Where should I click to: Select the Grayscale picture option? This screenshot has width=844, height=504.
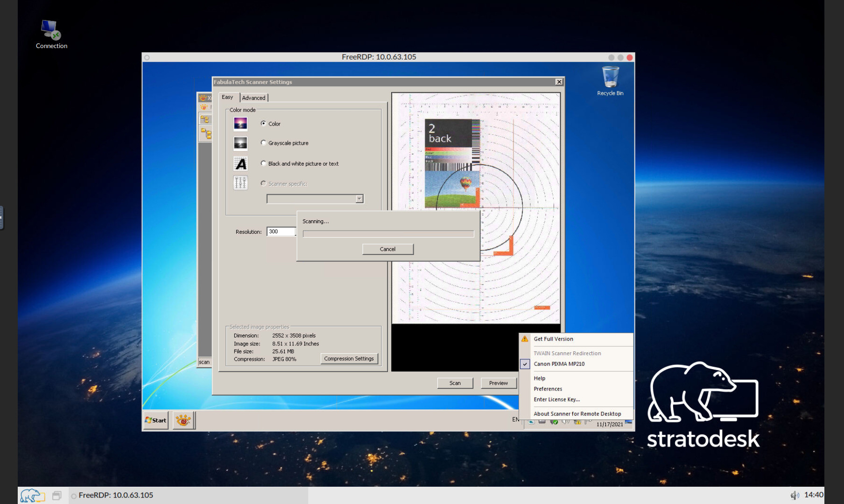(263, 143)
